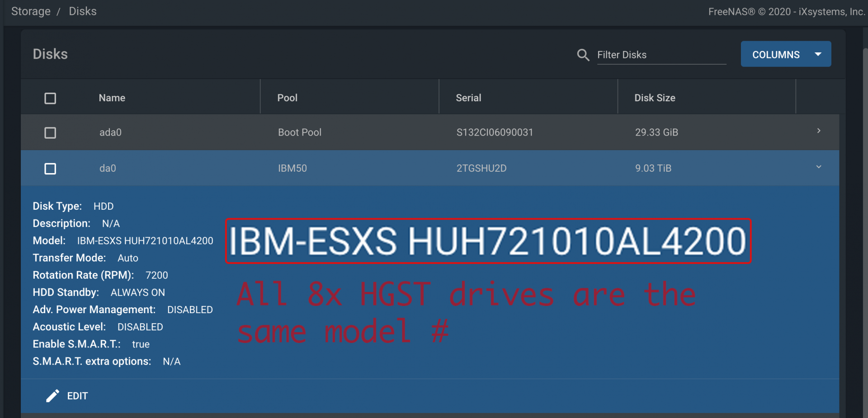Viewport: 868px width, 418px height.
Task: Click the Rotation Rate 7200 value
Action: pos(157,275)
